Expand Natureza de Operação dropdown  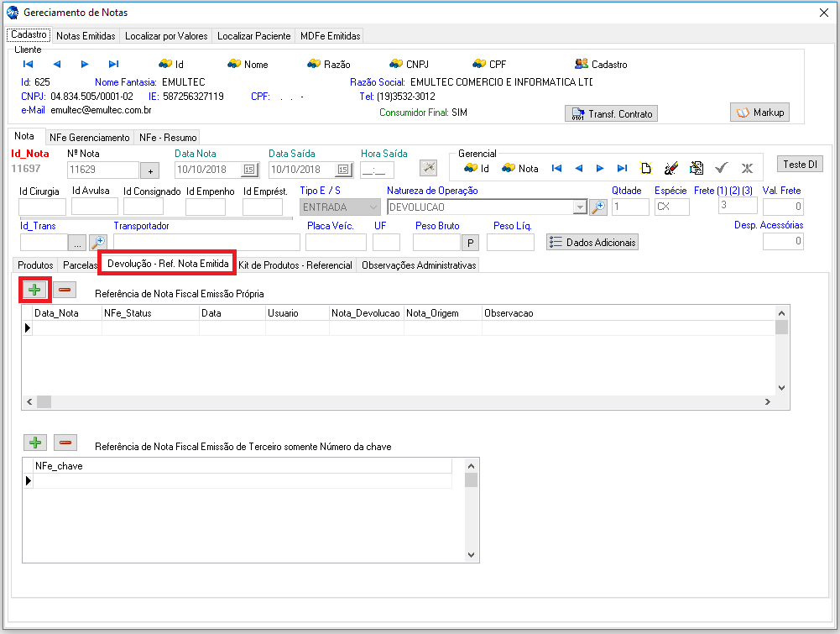(x=579, y=207)
